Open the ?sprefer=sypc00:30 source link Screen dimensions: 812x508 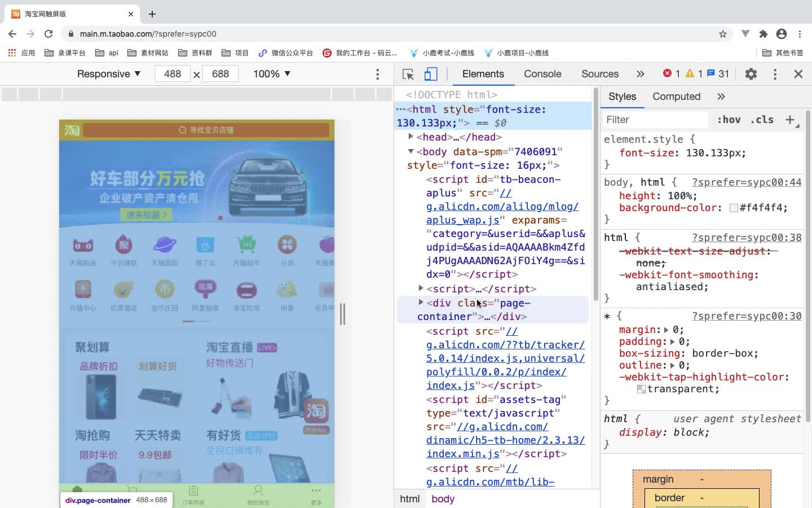747,316
